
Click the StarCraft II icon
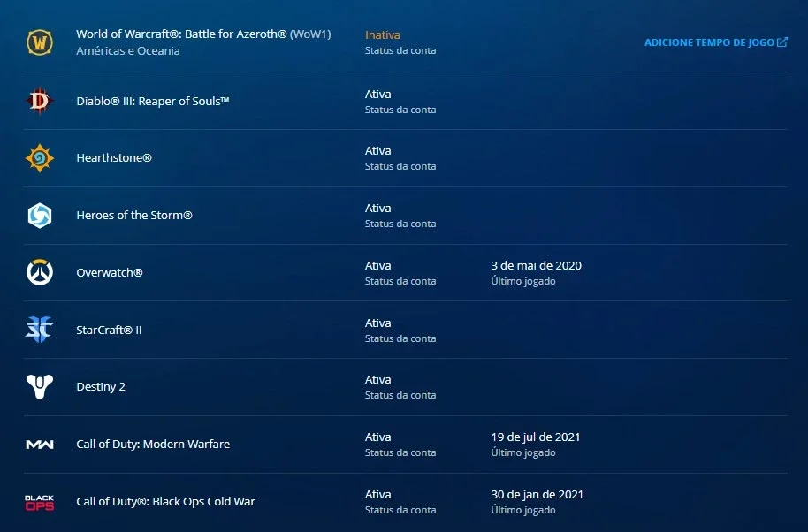coord(40,330)
